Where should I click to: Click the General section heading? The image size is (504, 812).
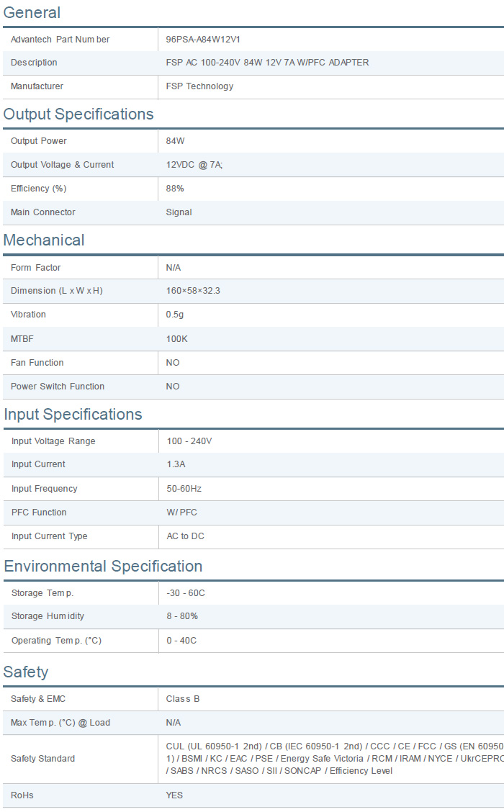pyautogui.click(x=32, y=13)
